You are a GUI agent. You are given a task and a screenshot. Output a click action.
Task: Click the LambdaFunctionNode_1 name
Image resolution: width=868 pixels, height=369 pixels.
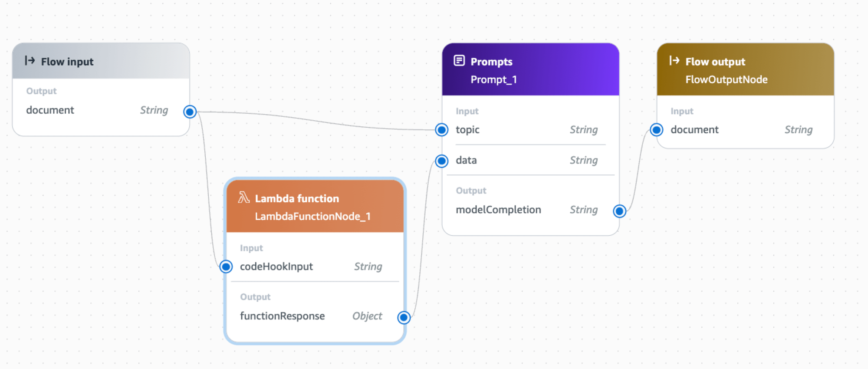point(312,216)
